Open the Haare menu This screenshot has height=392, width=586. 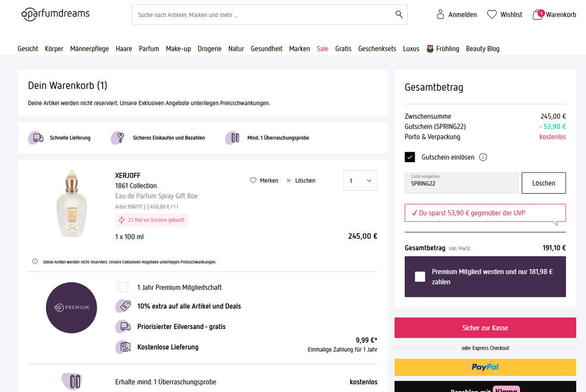click(124, 49)
